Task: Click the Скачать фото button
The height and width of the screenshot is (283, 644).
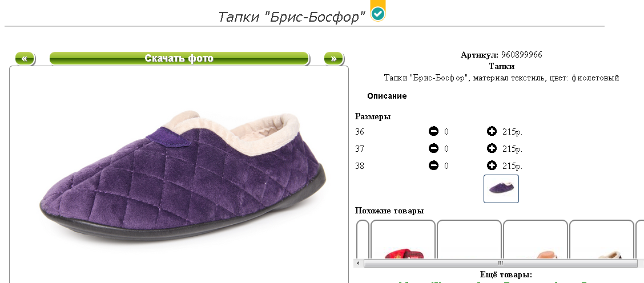Action: coord(179,58)
